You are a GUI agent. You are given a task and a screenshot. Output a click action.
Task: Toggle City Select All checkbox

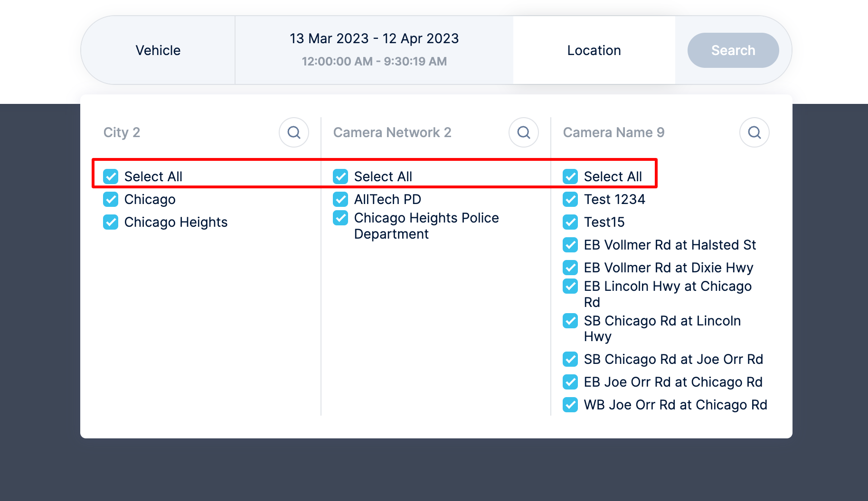[x=111, y=176]
